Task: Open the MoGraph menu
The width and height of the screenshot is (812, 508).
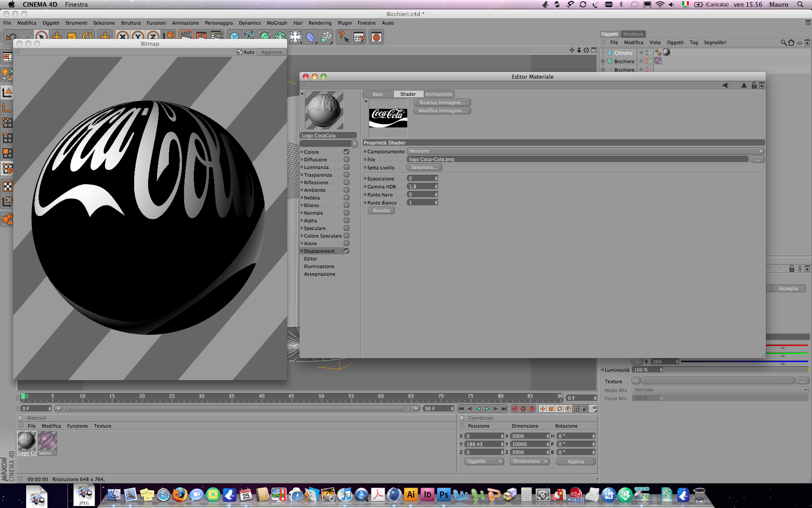Action: (x=277, y=23)
